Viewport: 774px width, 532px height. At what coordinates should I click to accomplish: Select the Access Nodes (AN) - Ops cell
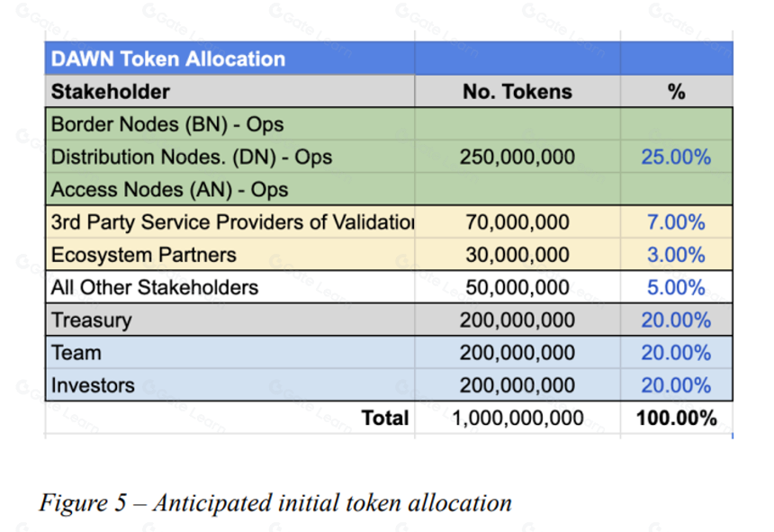click(230, 189)
